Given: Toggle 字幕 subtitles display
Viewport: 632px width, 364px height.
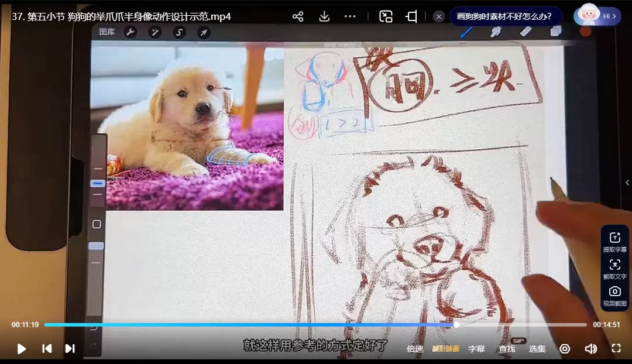Looking at the screenshot, I should [x=477, y=348].
